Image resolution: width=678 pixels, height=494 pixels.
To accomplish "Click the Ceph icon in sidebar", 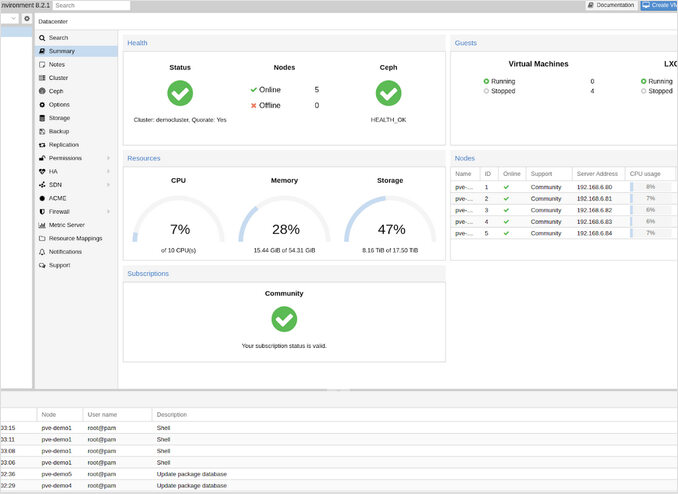I will point(41,91).
